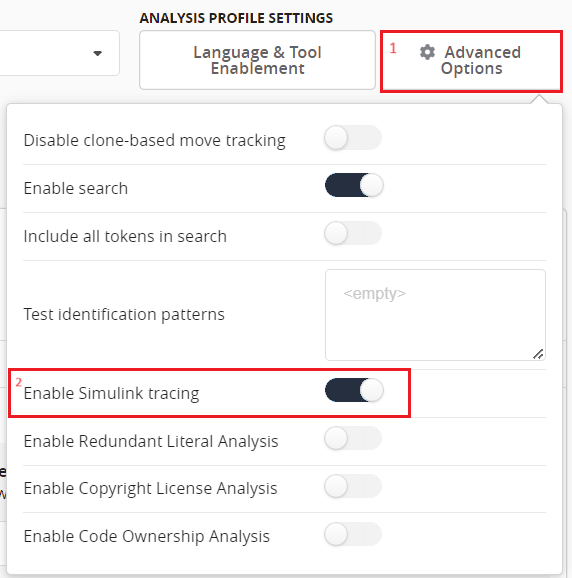572x578 pixels.
Task: Switch on Include all tokens in search
Action: click(353, 233)
